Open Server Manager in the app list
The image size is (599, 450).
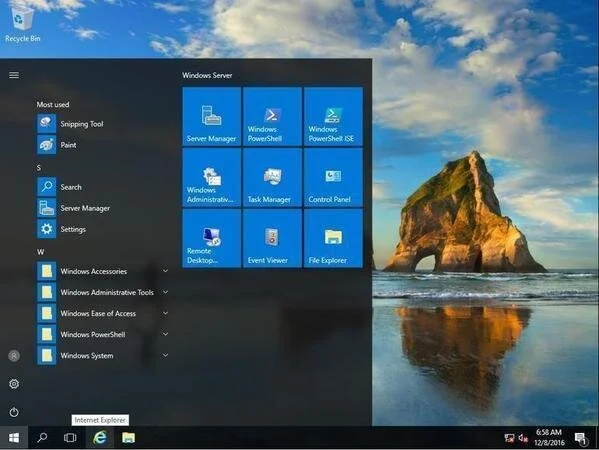[102, 208]
